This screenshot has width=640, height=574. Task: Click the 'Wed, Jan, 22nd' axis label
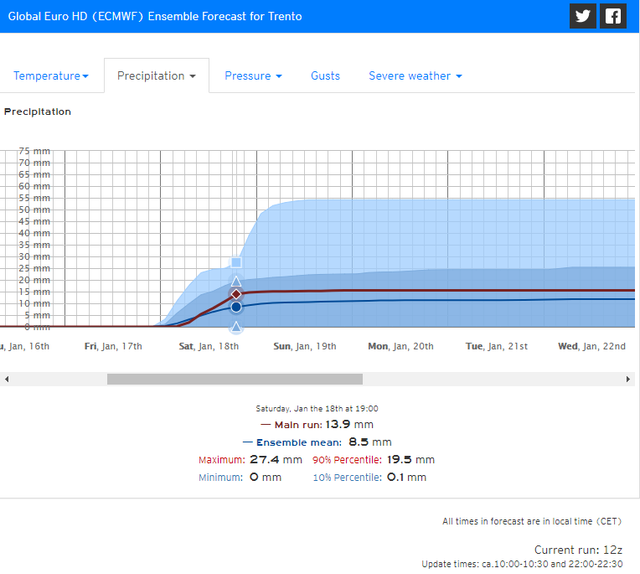pyautogui.click(x=592, y=347)
